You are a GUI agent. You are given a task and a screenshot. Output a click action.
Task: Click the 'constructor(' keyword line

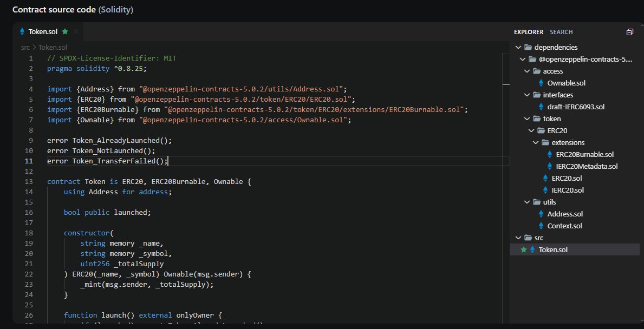coord(88,233)
